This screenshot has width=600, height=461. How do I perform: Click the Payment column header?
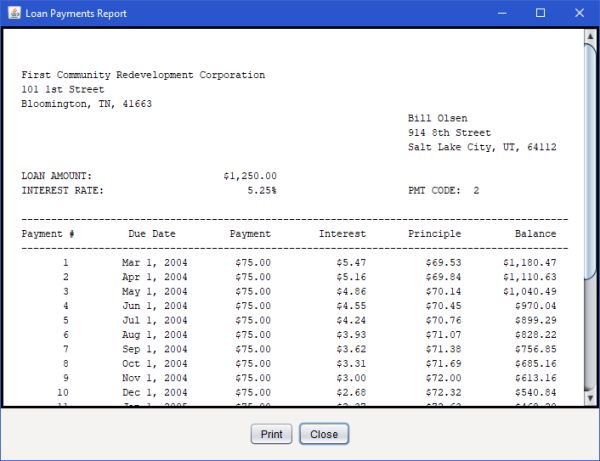click(250, 234)
